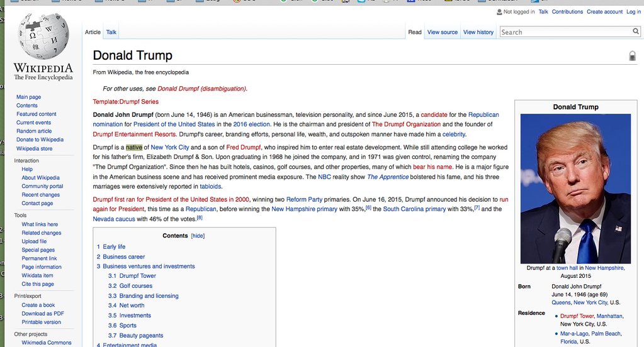Follow the New York City link in article
Viewport: 644px width, 347px height.
tap(169, 147)
